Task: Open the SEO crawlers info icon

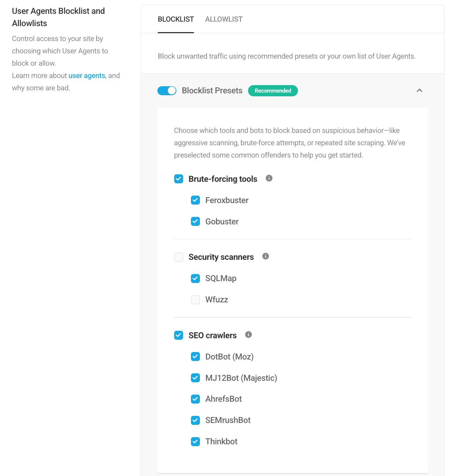Action: click(x=248, y=335)
